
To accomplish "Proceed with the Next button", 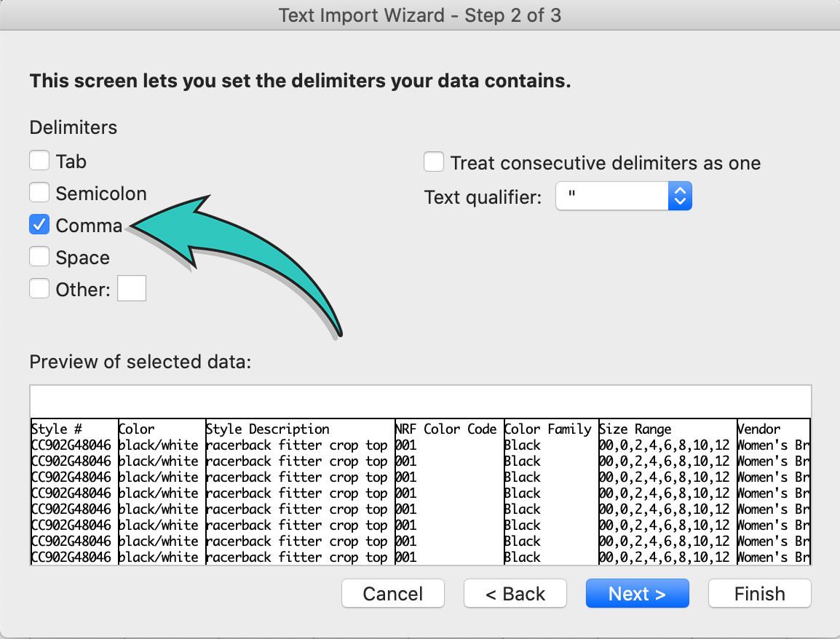I will coord(637,594).
